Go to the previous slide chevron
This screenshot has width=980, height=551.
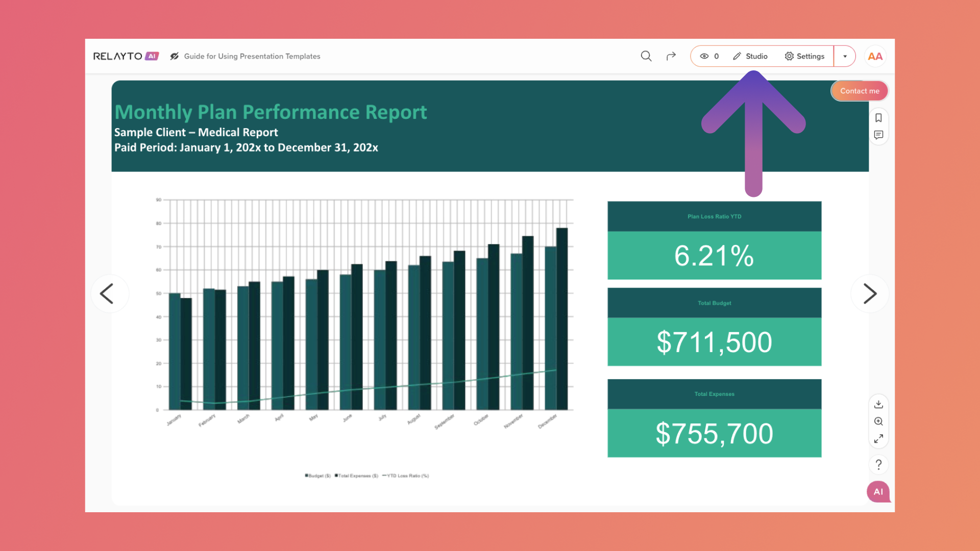click(x=107, y=293)
